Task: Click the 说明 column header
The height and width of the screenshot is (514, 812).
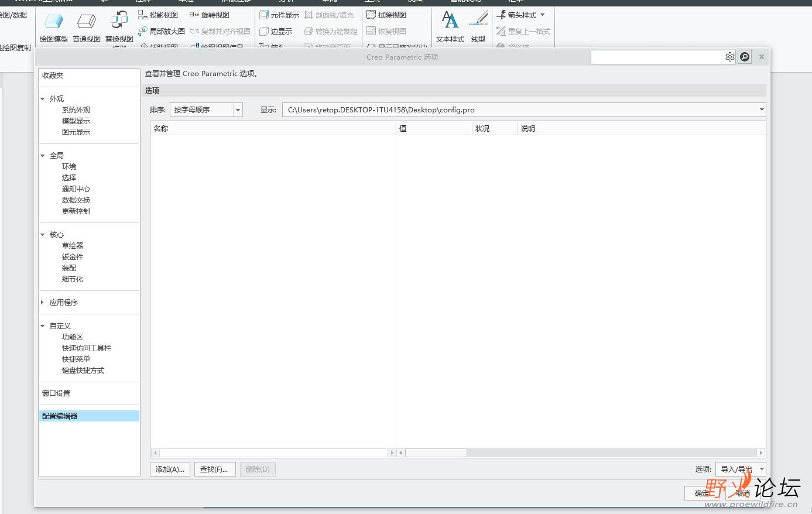Action: click(x=642, y=128)
